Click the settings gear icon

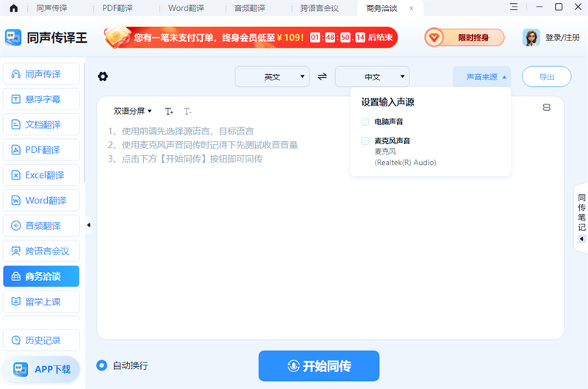(x=103, y=76)
